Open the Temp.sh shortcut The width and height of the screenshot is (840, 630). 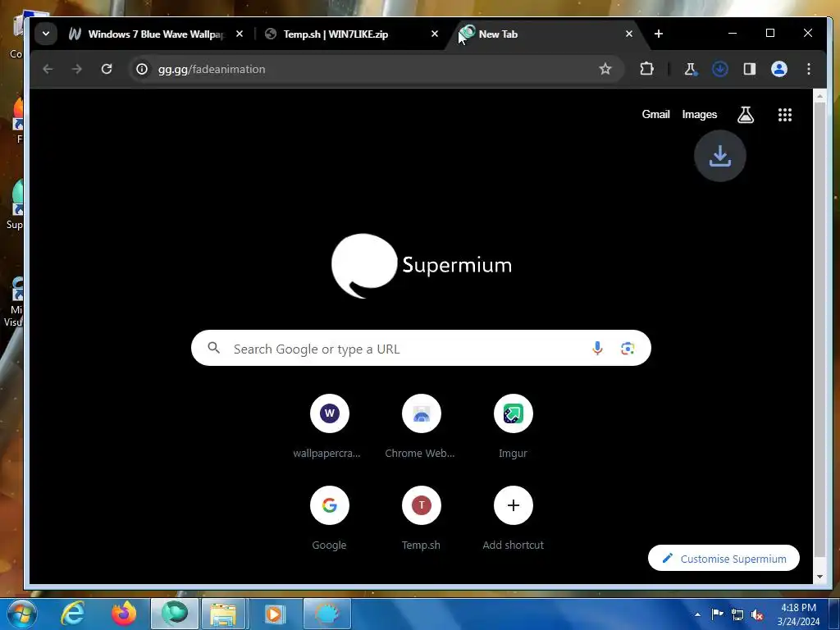(421, 518)
